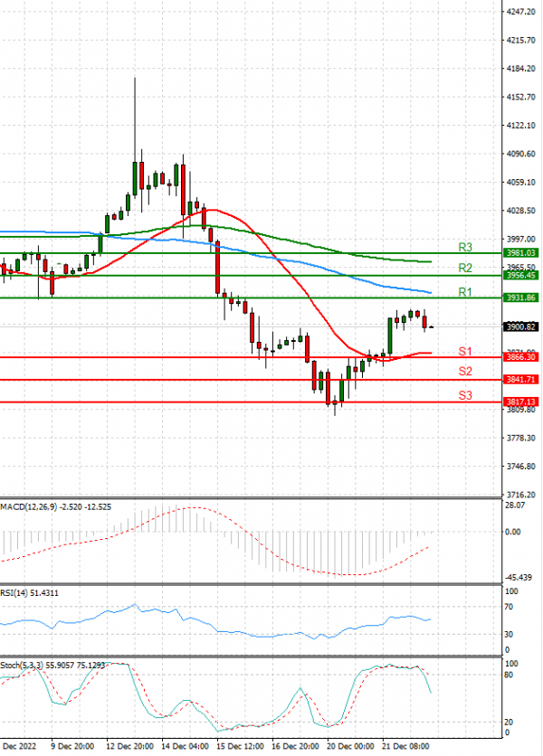Select the 3931.86 price marker
543x756 pixels.
pyautogui.click(x=520, y=298)
